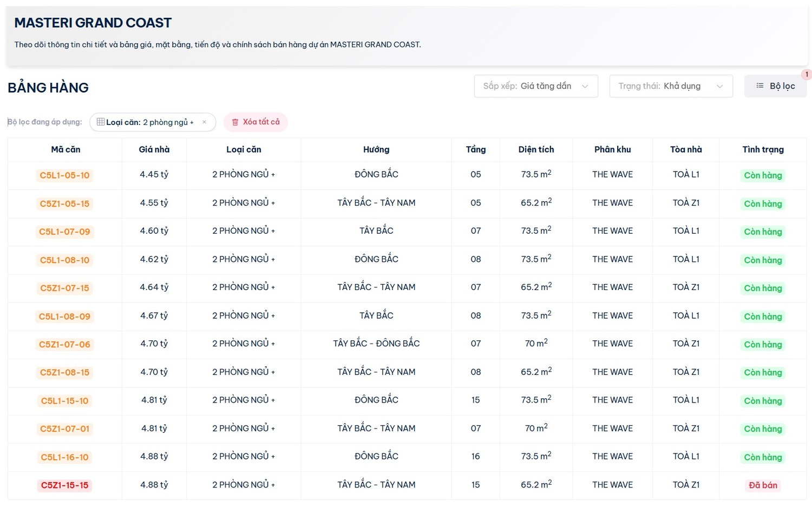812x507 pixels.
Task: Open unit code C5L1-05-10
Action: pos(64,175)
